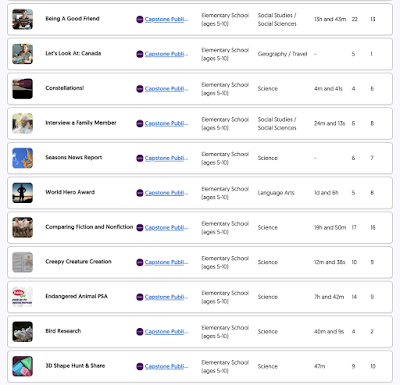Click the Capstone publisher icon in the Endangered Animal PSA row
Viewport: 400px width, 385px height.
tap(140, 297)
